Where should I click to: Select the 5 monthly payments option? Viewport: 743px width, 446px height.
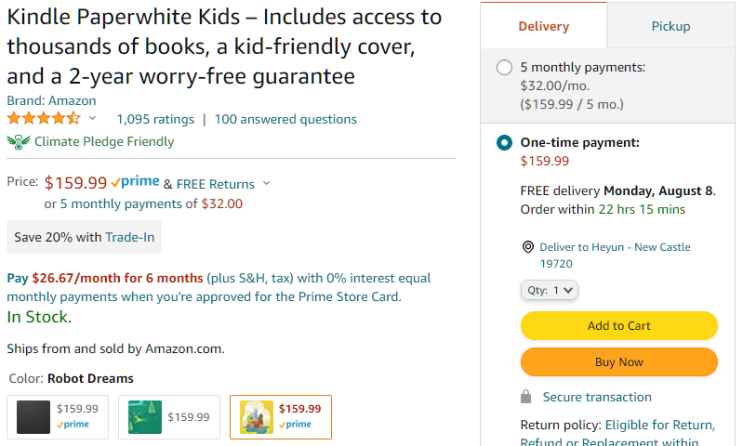pos(505,68)
